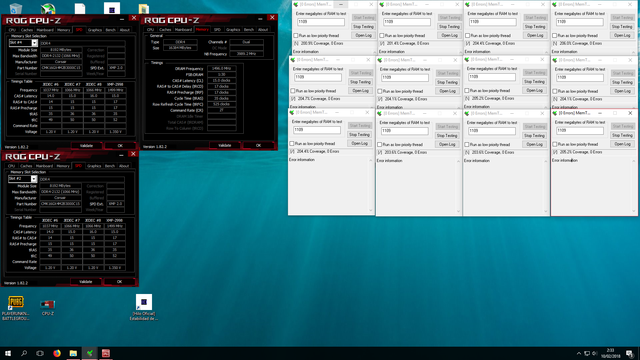Enable low priority thread in the 200.9% coverage MemTest
640x360 pixels.
tap(296, 36)
